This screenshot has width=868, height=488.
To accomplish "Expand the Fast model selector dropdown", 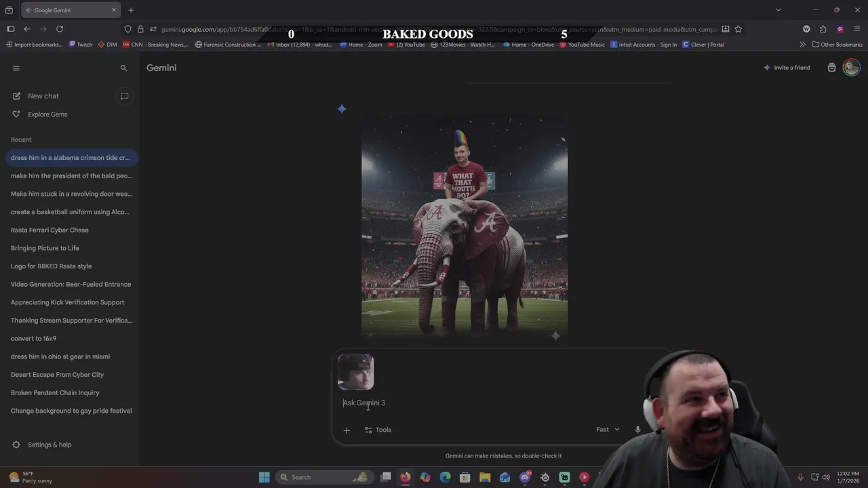I will (x=608, y=429).
